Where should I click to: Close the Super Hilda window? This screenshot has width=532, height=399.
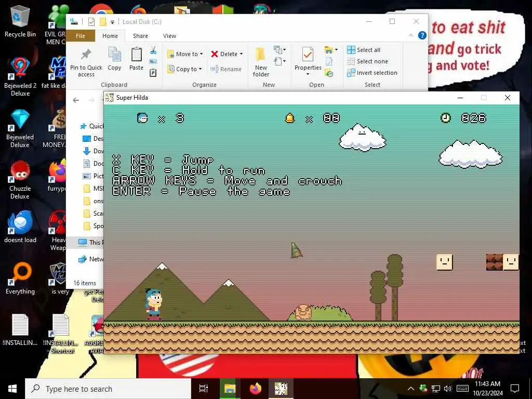(508, 98)
